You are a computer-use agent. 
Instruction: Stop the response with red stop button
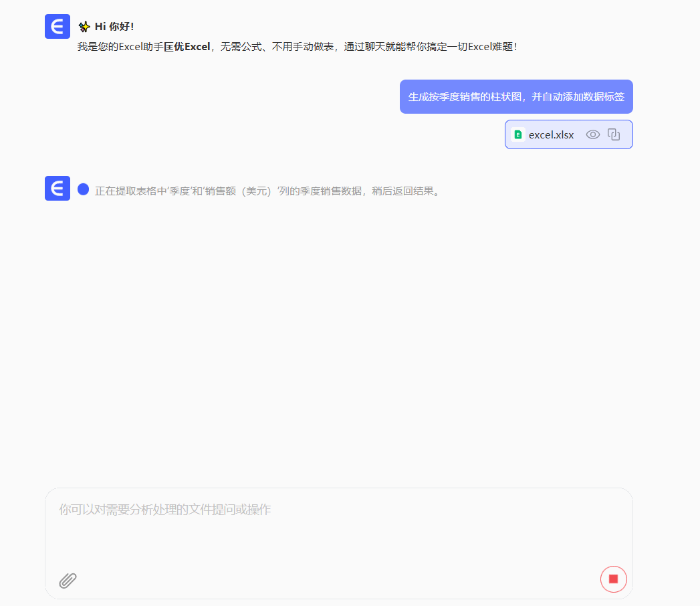(x=613, y=579)
